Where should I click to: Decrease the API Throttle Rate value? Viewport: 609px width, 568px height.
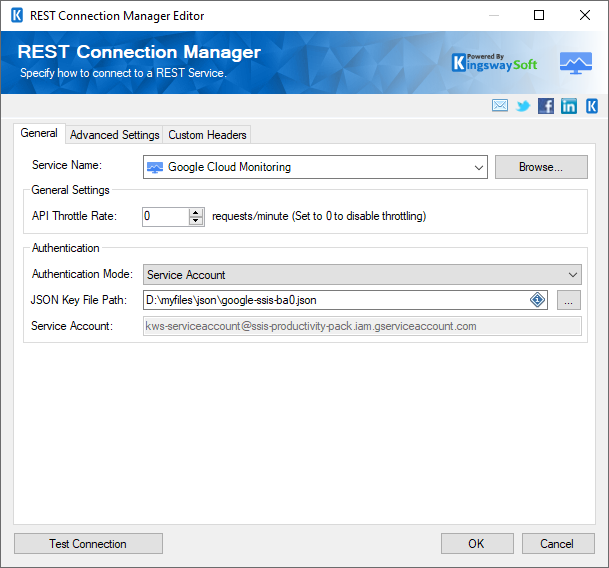[x=196, y=221]
